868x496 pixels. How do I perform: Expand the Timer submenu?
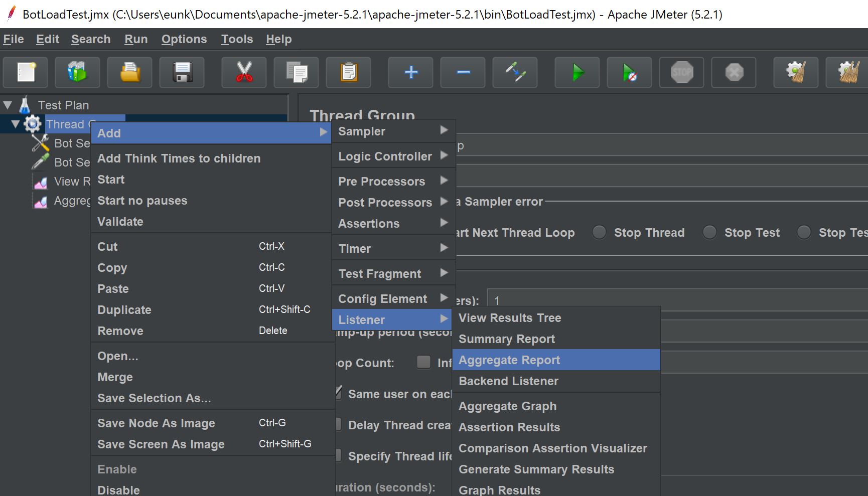pyautogui.click(x=394, y=248)
